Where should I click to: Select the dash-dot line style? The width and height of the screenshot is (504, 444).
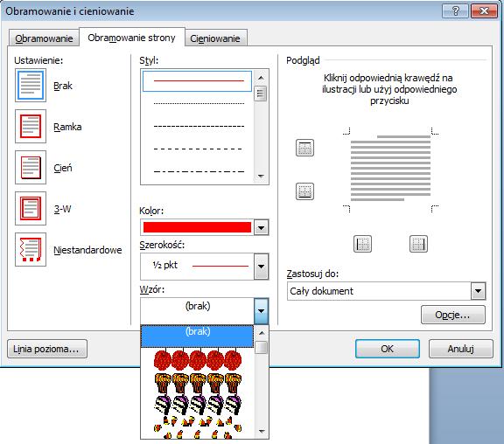pyautogui.click(x=199, y=172)
